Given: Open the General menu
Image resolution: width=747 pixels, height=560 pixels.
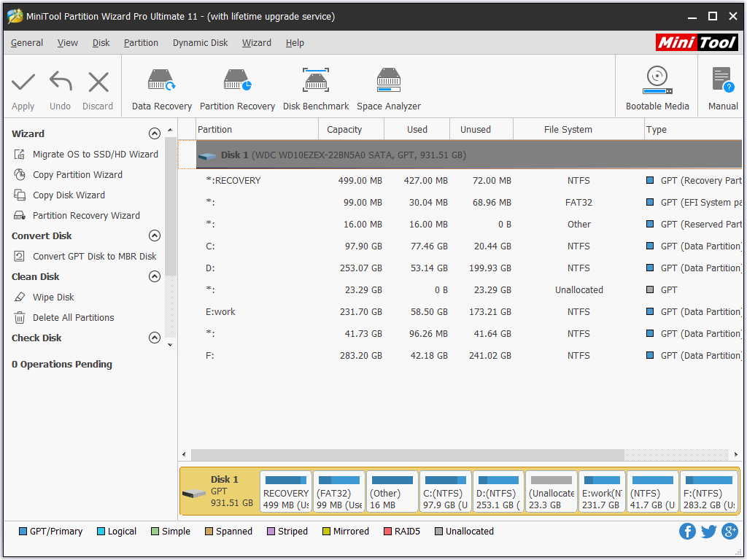Looking at the screenshot, I should point(27,43).
